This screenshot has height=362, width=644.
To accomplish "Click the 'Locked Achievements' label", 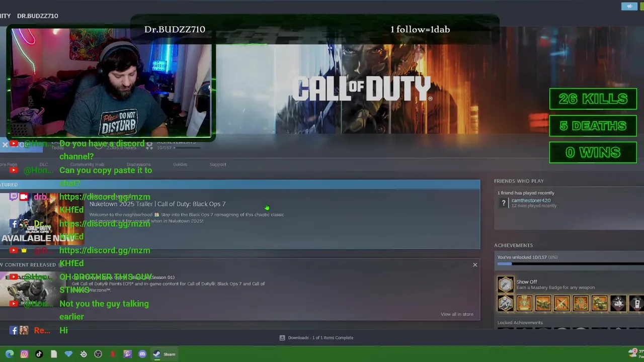I will click(520, 323).
